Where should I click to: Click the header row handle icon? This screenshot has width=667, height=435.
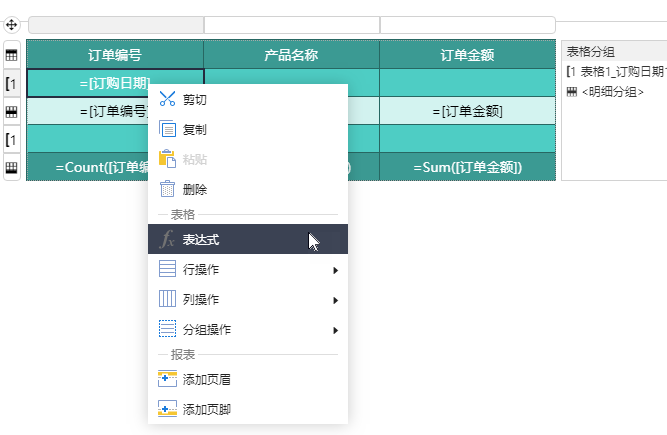12,55
